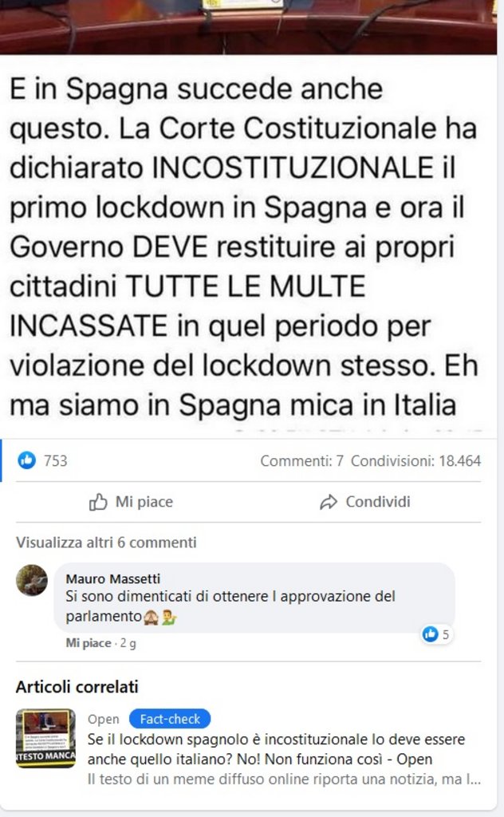The image size is (504, 817).
Task: Like Mauro Massetti's comment via Mi piace
Action: (x=89, y=643)
